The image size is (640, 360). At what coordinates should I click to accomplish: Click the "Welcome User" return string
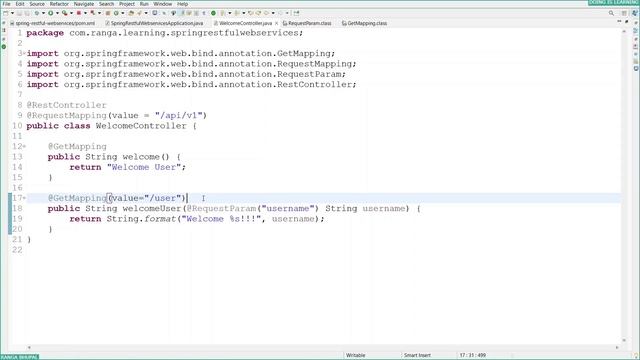(144, 167)
